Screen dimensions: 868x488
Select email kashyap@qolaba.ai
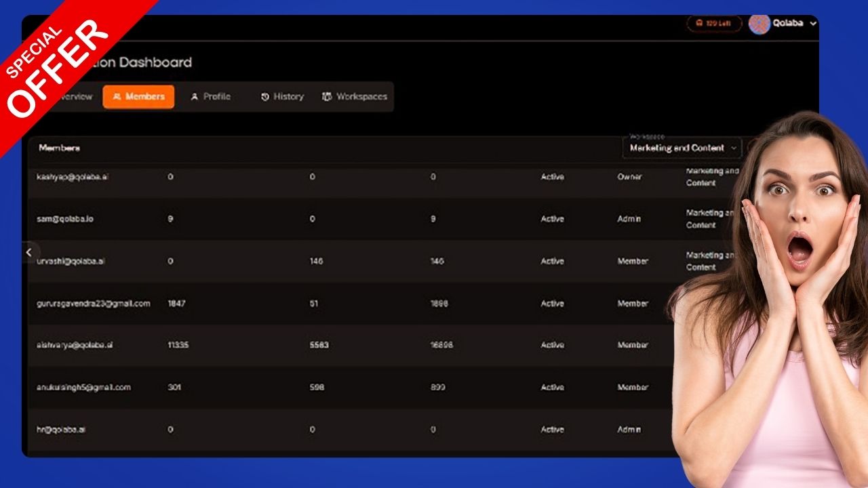73,177
